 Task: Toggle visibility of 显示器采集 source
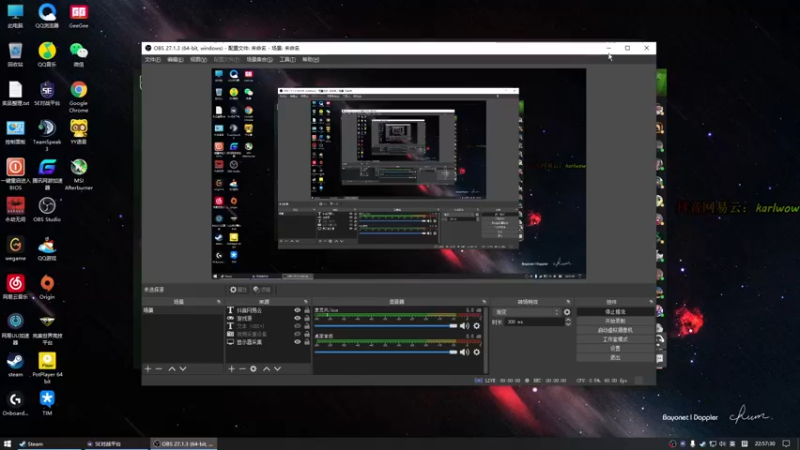pos(297,342)
